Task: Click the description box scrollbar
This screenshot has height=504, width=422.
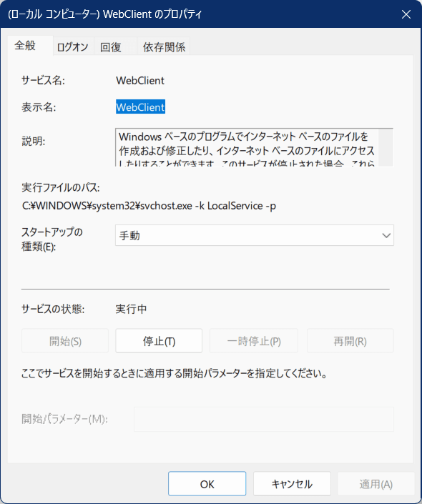Action: tap(386, 147)
